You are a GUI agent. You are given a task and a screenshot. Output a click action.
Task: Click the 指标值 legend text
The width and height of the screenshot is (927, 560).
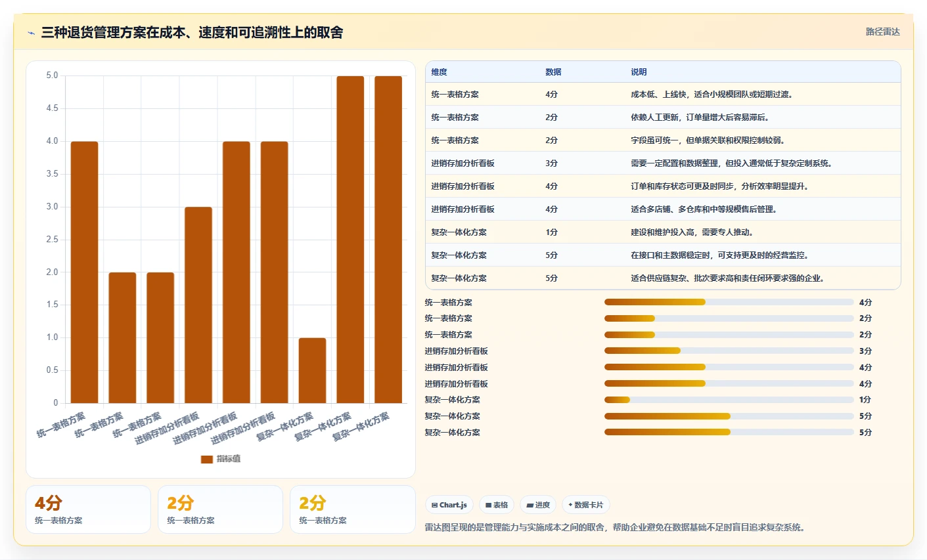[x=229, y=459]
